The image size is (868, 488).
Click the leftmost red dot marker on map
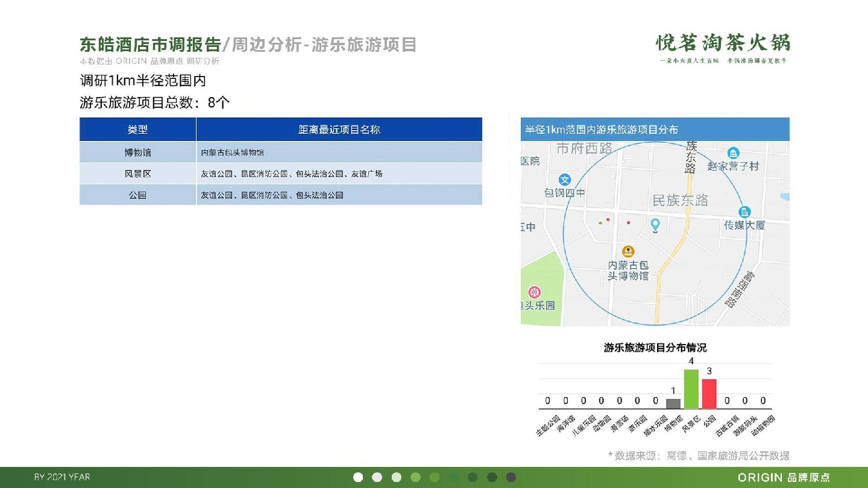[608, 220]
